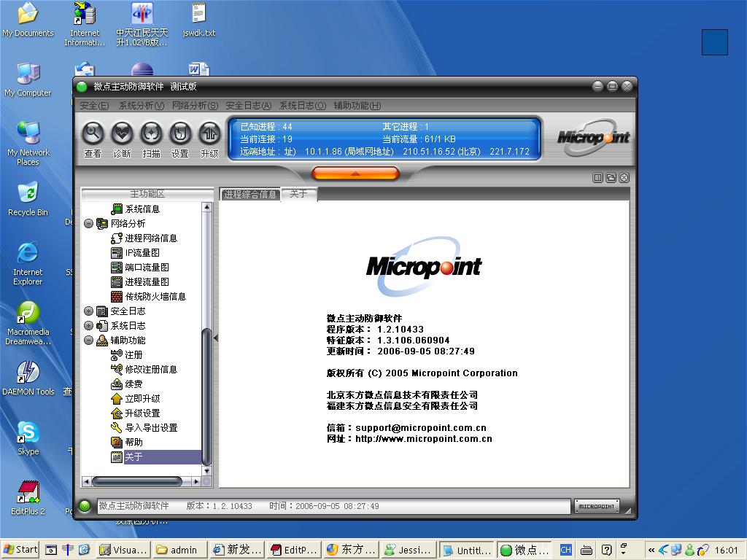Viewport: 747px width, 560px height.
Task: Click the Micropoint logo in the header
Action: (593, 138)
